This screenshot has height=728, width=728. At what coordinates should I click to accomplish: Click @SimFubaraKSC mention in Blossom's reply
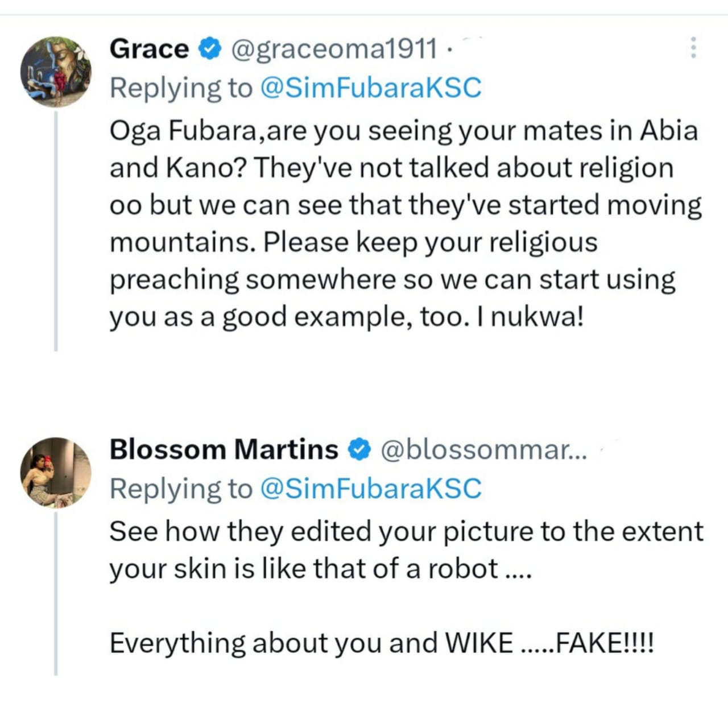click(x=370, y=489)
